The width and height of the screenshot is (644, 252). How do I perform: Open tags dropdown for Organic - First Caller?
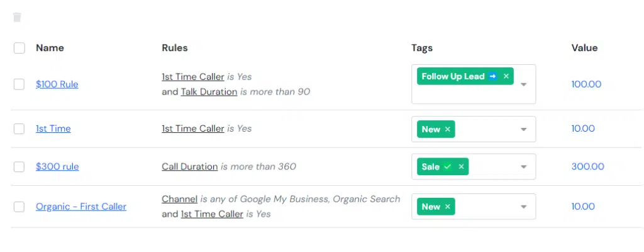click(524, 207)
